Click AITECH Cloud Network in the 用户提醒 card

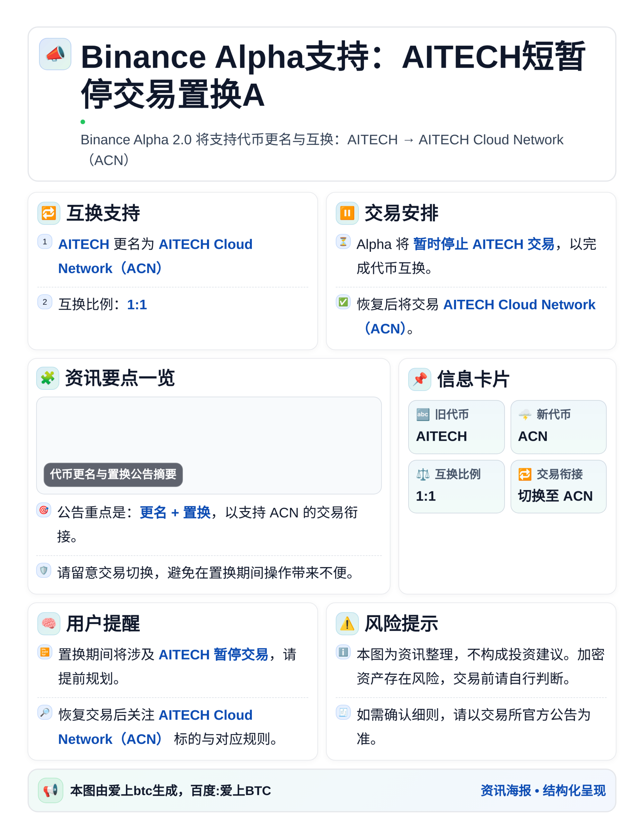coord(155,727)
